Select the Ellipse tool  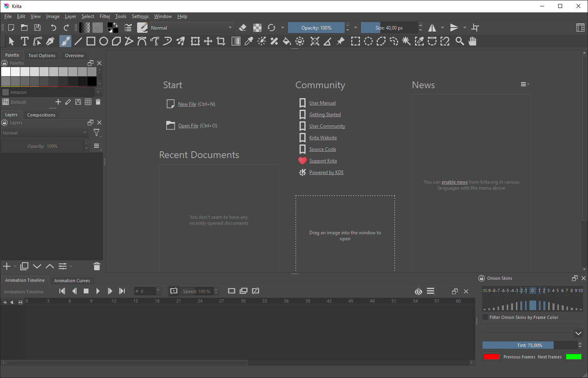point(104,41)
